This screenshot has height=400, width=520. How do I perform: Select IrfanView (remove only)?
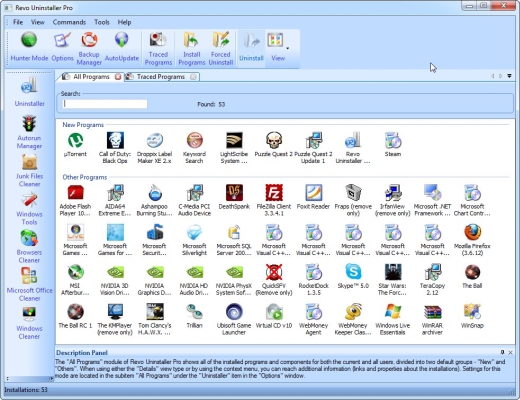tap(393, 200)
